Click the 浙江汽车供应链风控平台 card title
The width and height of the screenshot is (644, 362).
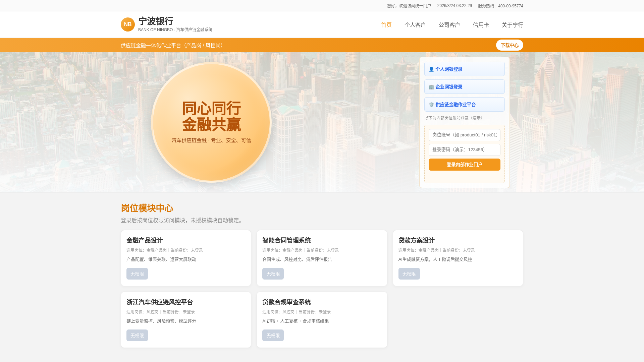[160, 302]
